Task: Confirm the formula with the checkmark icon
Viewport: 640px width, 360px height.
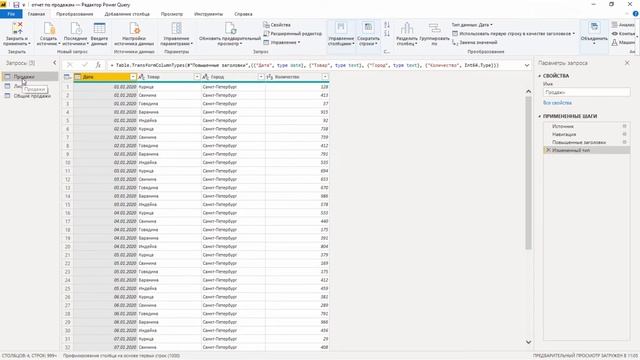Action: 84,65
